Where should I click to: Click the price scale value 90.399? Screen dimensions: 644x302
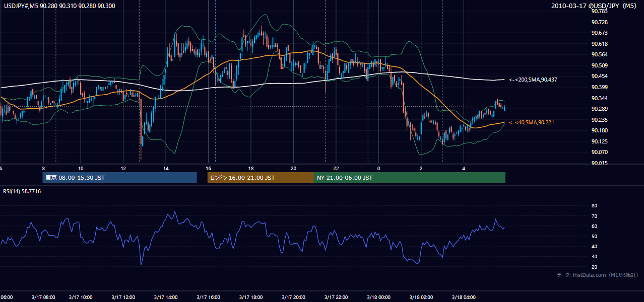(600, 87)
